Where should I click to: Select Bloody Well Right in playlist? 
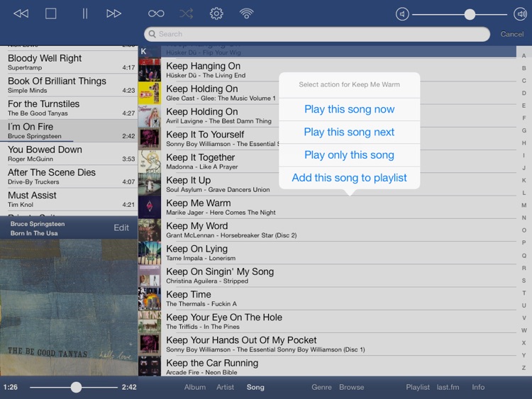point(69,62)
